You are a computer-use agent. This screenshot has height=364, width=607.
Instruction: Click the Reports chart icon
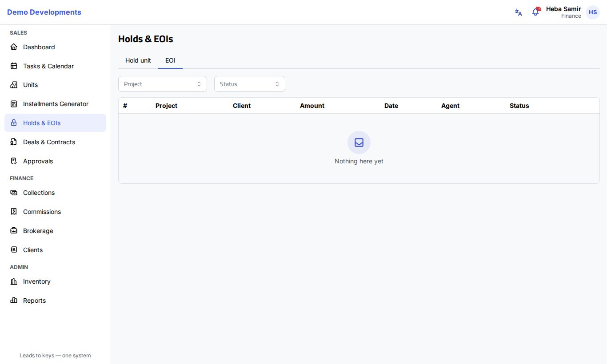coord(14,301)
